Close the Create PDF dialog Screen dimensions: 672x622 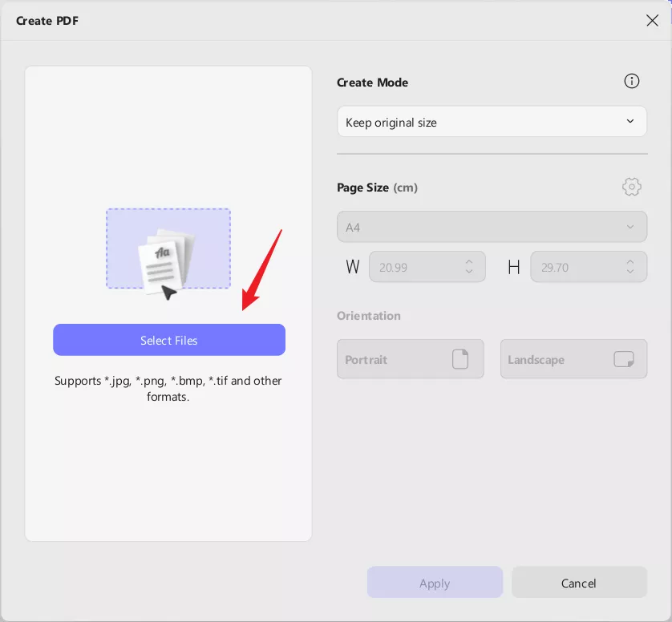(x=652, y=21)
